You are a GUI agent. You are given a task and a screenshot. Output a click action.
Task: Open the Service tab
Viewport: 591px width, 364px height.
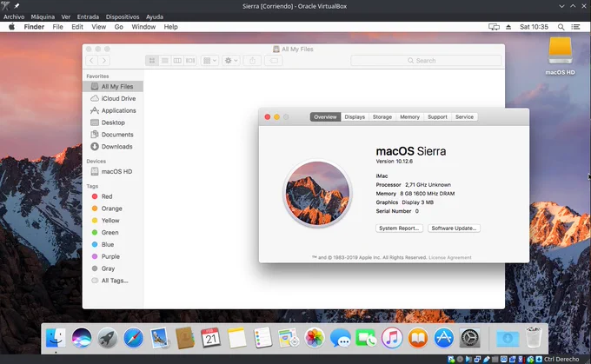(464, 116)
